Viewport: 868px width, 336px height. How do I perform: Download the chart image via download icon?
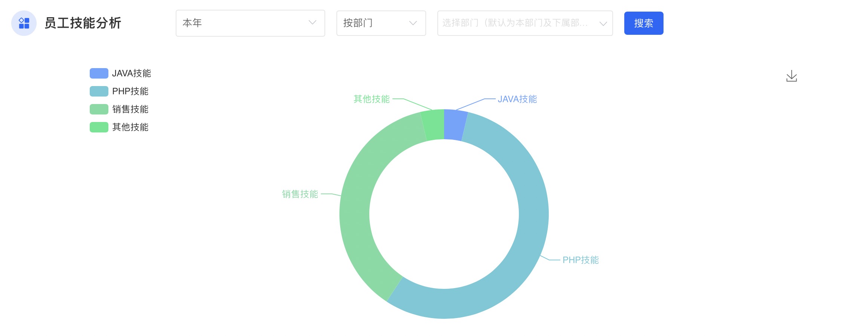[791, 76]
